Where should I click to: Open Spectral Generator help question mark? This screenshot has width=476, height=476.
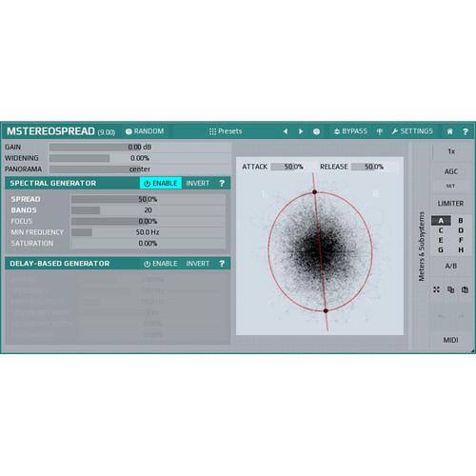[x=222, y=183]
